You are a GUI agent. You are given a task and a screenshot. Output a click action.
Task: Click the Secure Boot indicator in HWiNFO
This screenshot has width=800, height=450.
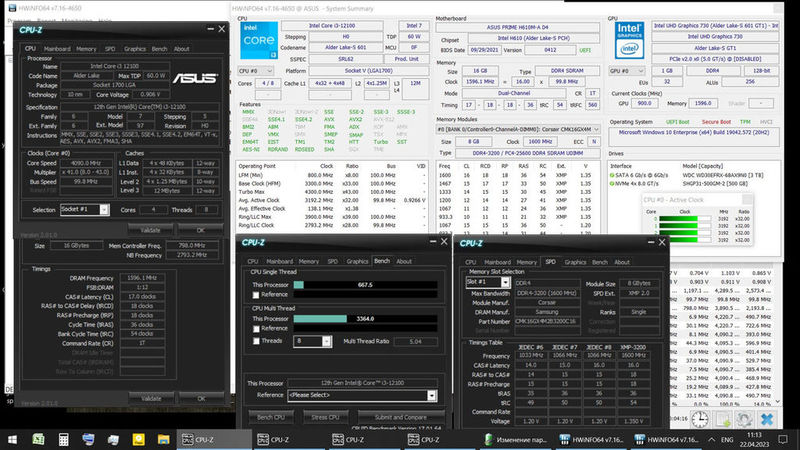point(716,122)
